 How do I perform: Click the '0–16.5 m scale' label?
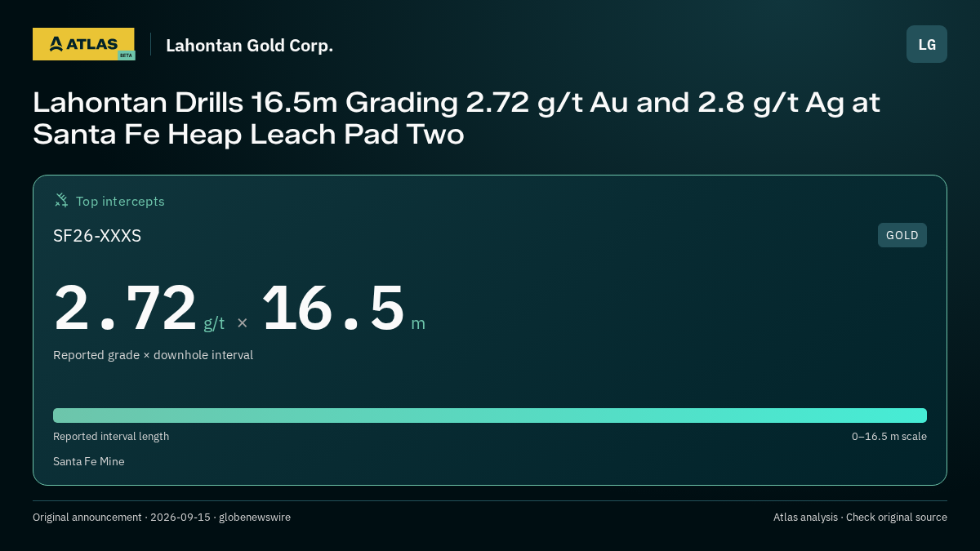pos(889,437)
